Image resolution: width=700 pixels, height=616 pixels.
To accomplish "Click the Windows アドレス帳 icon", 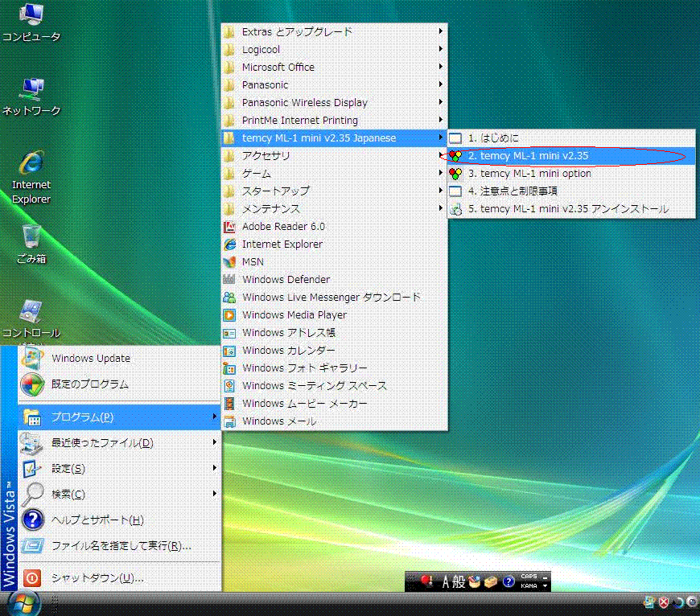I will [x=229, y=333].
